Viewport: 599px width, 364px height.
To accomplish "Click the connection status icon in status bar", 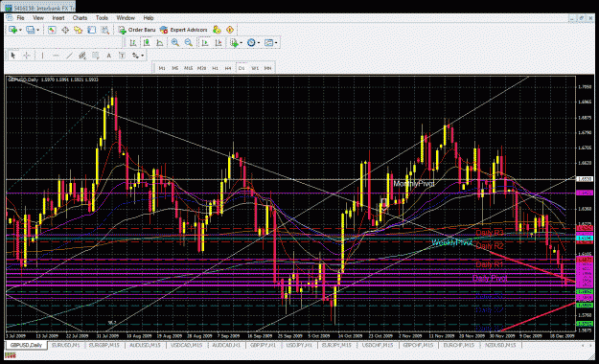I will 10,355.
